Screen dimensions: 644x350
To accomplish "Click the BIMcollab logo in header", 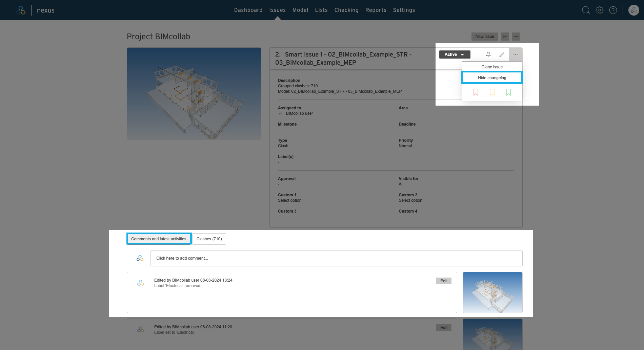I will point(21,10).
